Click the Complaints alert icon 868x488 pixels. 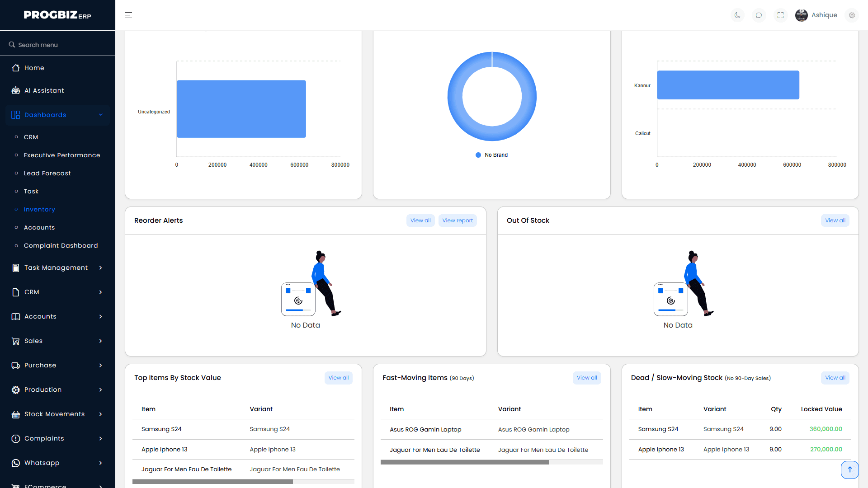pyautogui.click(x=16, y=438)
